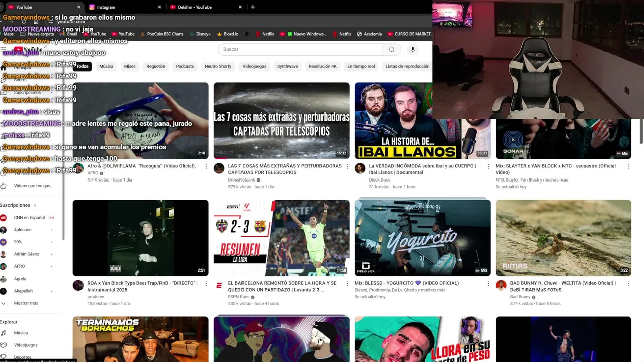
Task: Close the Instagram tab
Action: pos(159,7)
